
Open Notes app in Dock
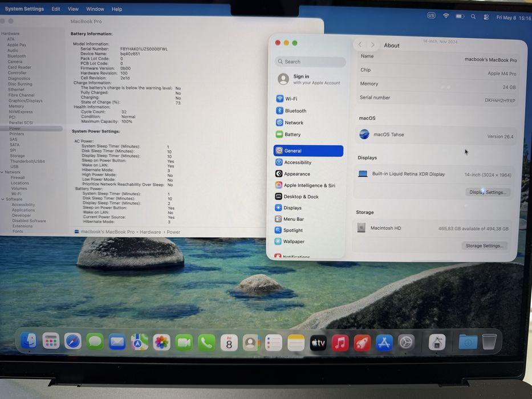[296, 343]
